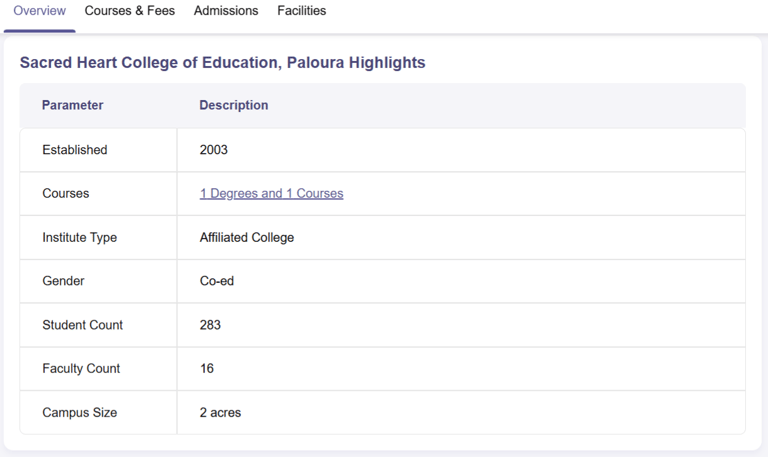
Task: Click the Affiliated College value
Action: pos(246,238)
